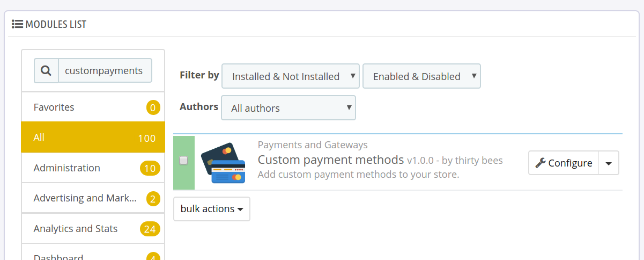This screenshot has height=260, width=644.
Task: Open the Installed & Not Installed dropdown
Action: (290, 76)
